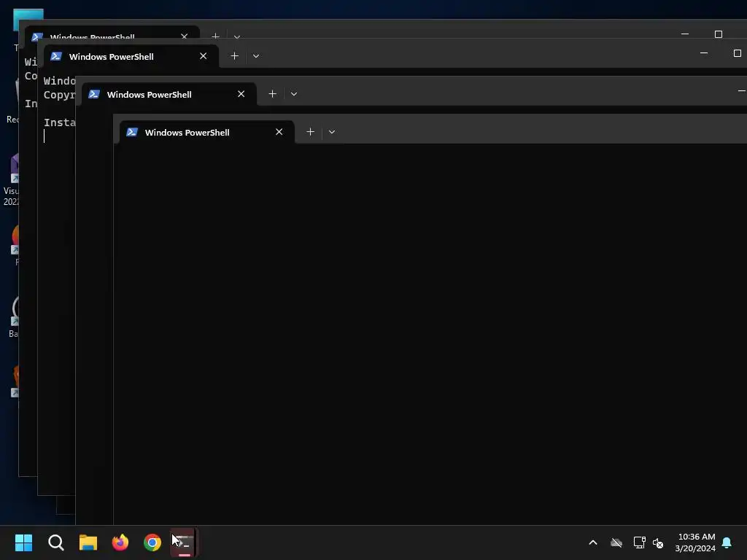Image resolution: width=747 pixels, height=560 pixels.
Task: Open the dropdown chevron in rearmost terminal window
Action: 237,36
